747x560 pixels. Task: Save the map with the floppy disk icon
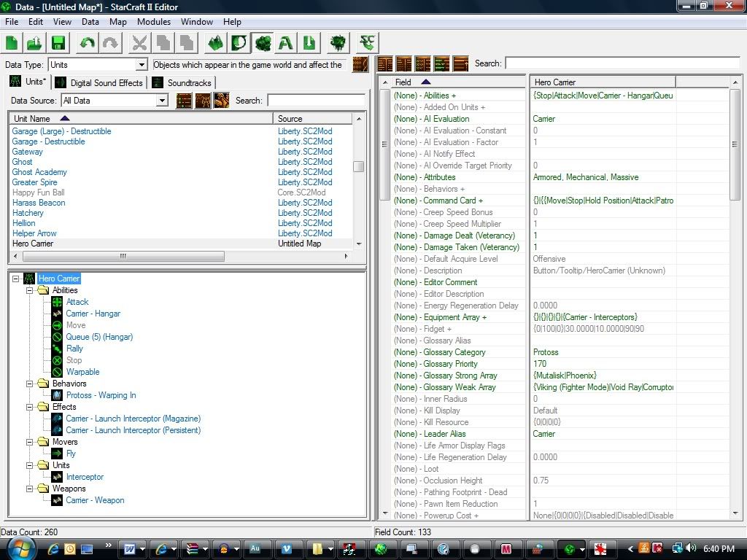coord(58,43)
